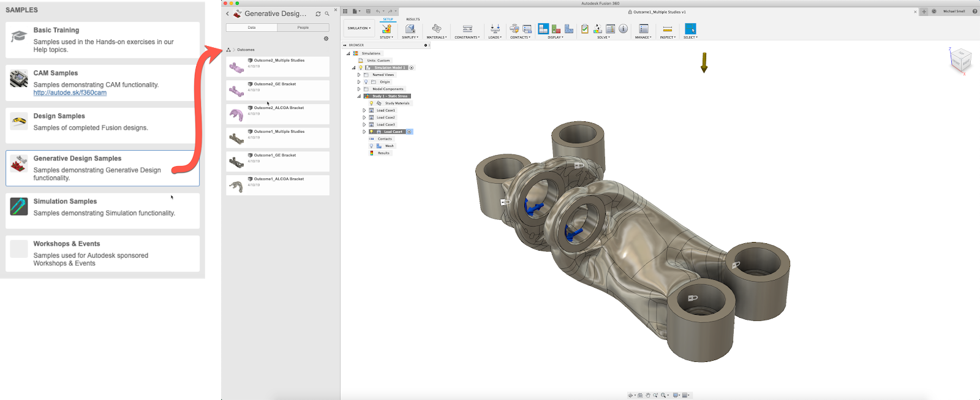
Task: Activate radio button beside Load Case4
Action: pyautogui.click(x=410, y=132)
